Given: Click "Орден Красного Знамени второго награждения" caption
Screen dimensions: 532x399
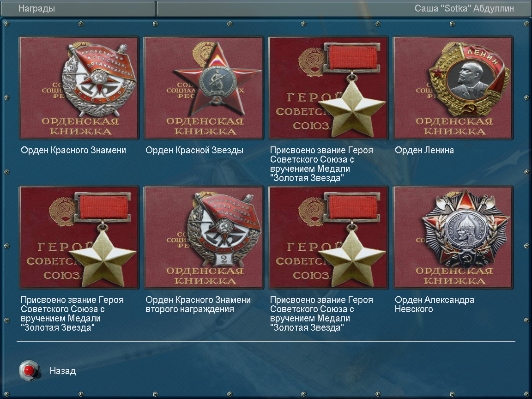Looking at the screenshot, I should coord(198,304).
